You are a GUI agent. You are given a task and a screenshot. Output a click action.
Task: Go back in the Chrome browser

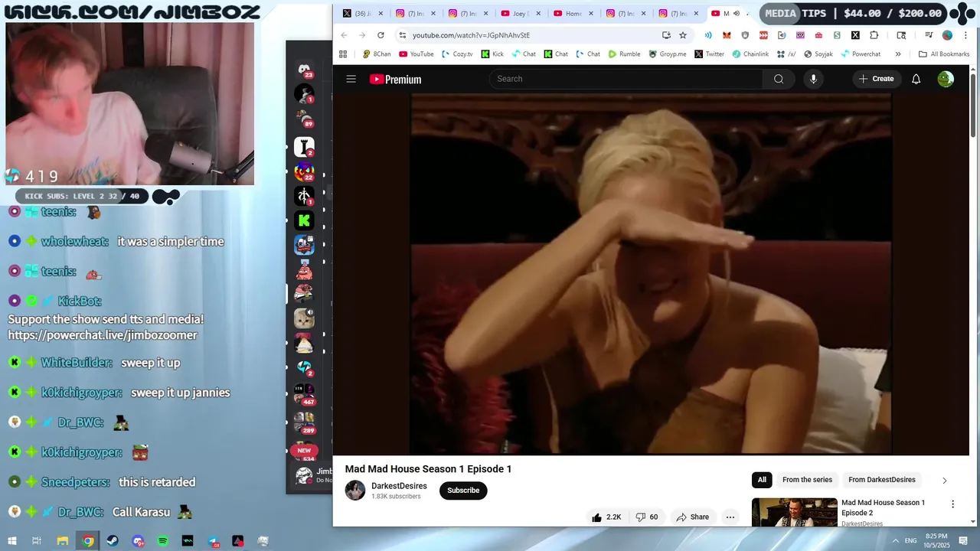click(344, 35)
